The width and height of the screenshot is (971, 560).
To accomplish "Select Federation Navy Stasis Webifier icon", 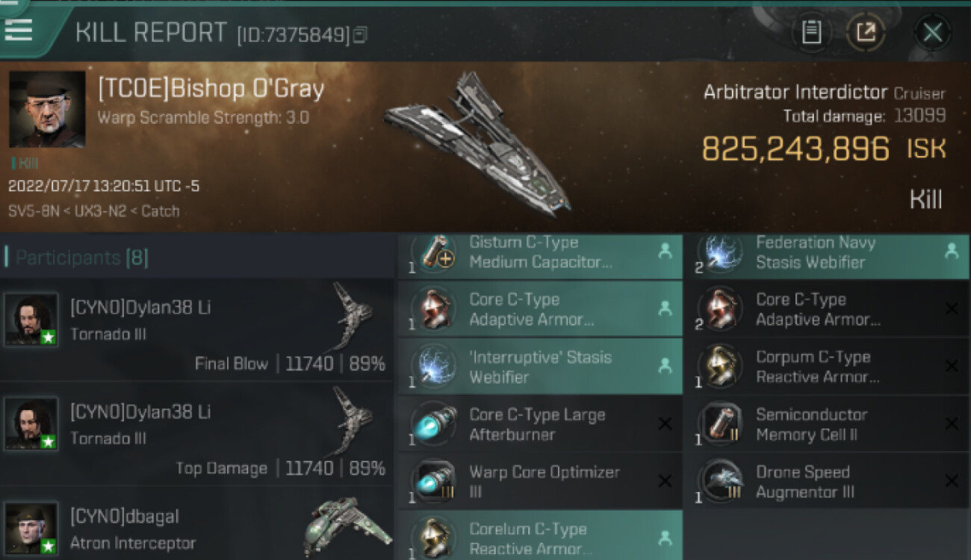I will pyautogui.click(x=720, y=254).
